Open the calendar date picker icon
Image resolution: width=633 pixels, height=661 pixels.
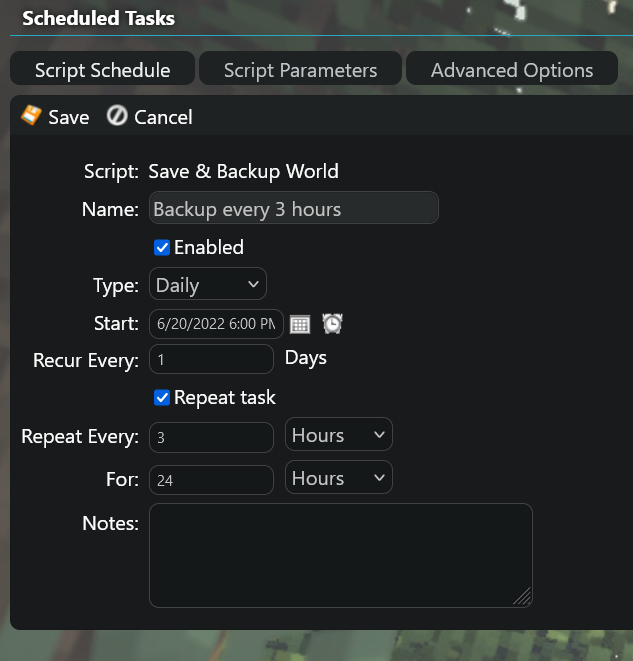point(300,324)
